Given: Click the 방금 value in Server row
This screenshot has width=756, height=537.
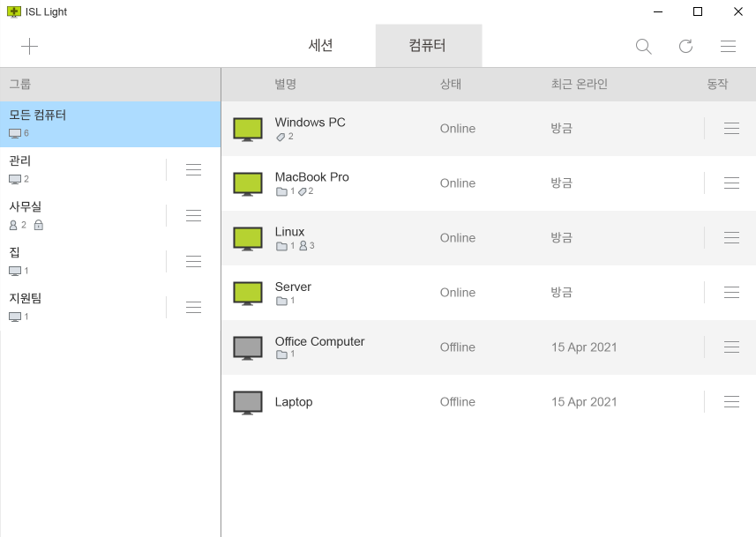Looking at the screenshot, I should (562, 292).
